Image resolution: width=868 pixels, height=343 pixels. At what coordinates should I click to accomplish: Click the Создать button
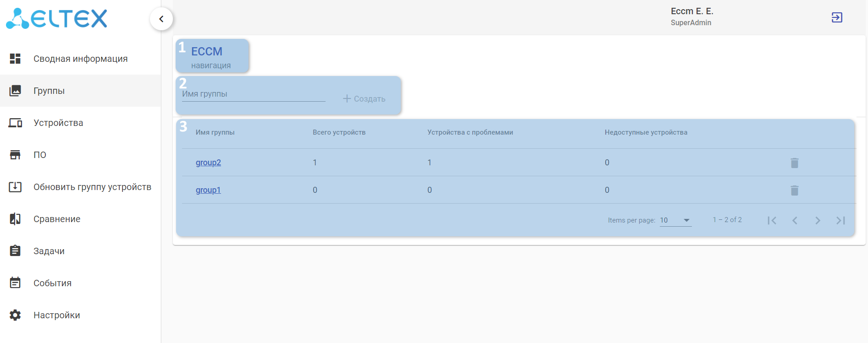tap(364, 98)
